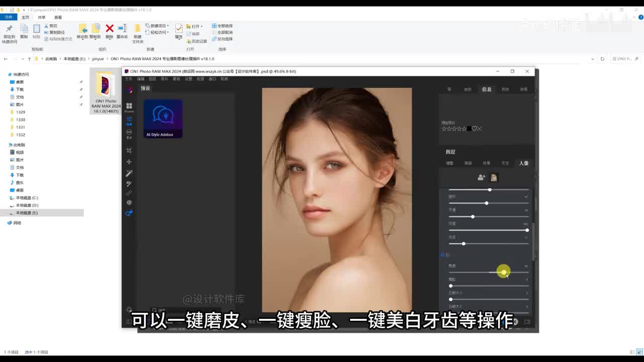Toggle the X reject flag in Info panel
The image size is (644, 362).
coord(479,129)
